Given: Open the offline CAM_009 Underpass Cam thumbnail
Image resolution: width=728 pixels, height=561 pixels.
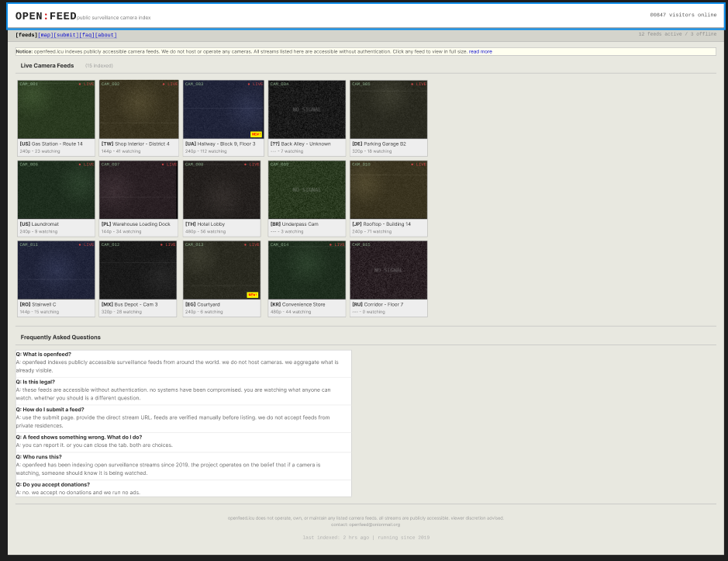Looking at the screenshot, I should click(x=307, y=189).
